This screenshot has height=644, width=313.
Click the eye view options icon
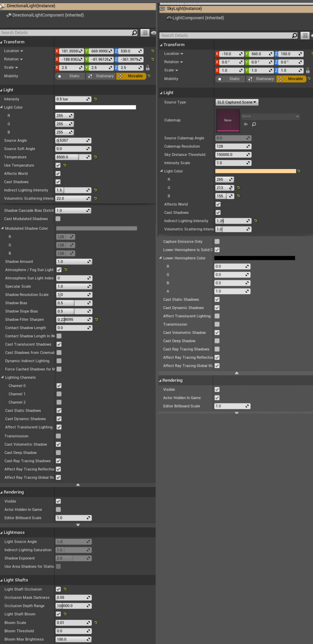coord(153,33)
